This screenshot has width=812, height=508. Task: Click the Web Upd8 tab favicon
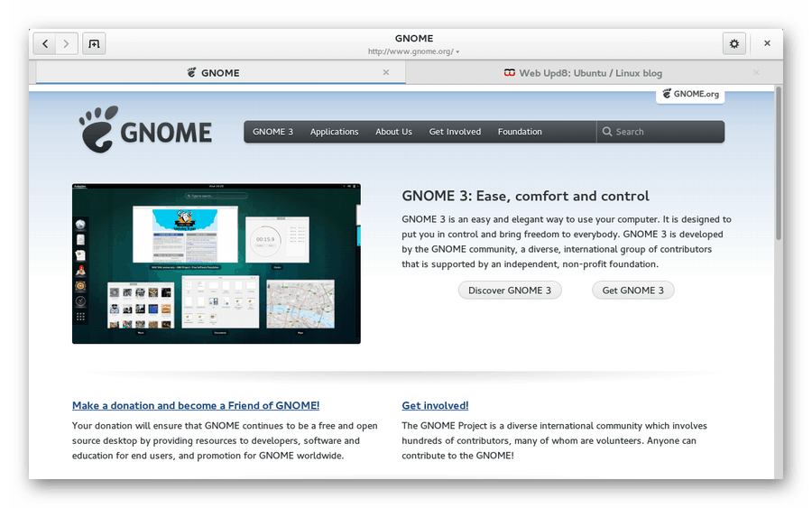point(510,73)
